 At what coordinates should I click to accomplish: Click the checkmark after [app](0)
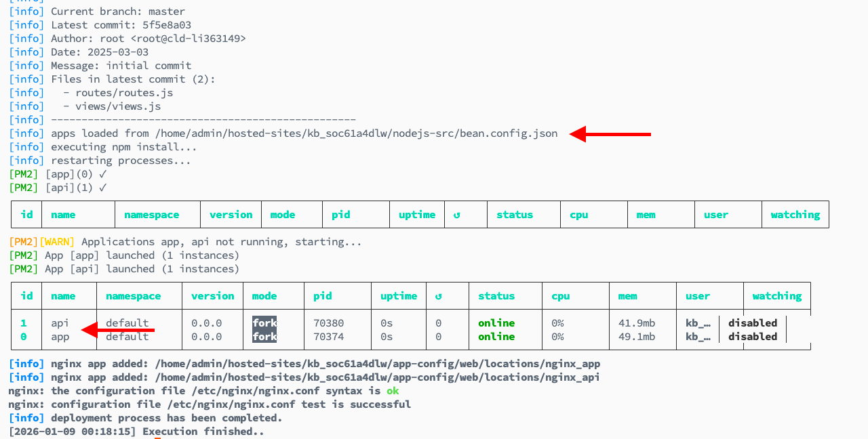click(x=103, y=174)
